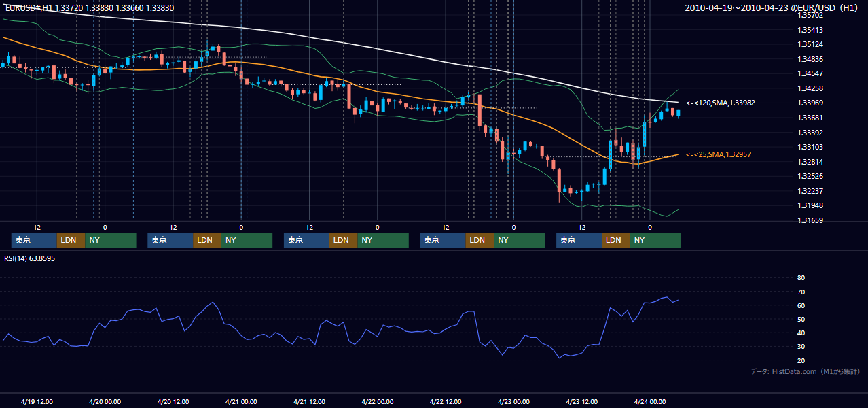This screenshot has height=408, width=868.
Task: Click the 25 SMA label reading 1.32957
Action: point(719,155)
